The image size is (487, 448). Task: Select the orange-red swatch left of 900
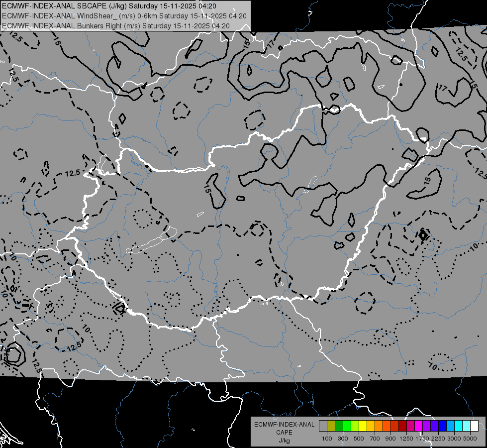(387, 426)
